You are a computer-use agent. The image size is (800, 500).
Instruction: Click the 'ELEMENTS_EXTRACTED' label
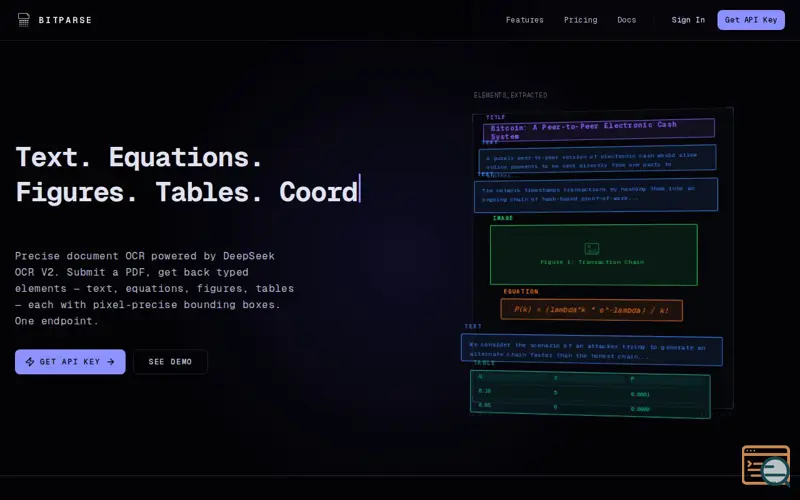(x=510, y=95)
